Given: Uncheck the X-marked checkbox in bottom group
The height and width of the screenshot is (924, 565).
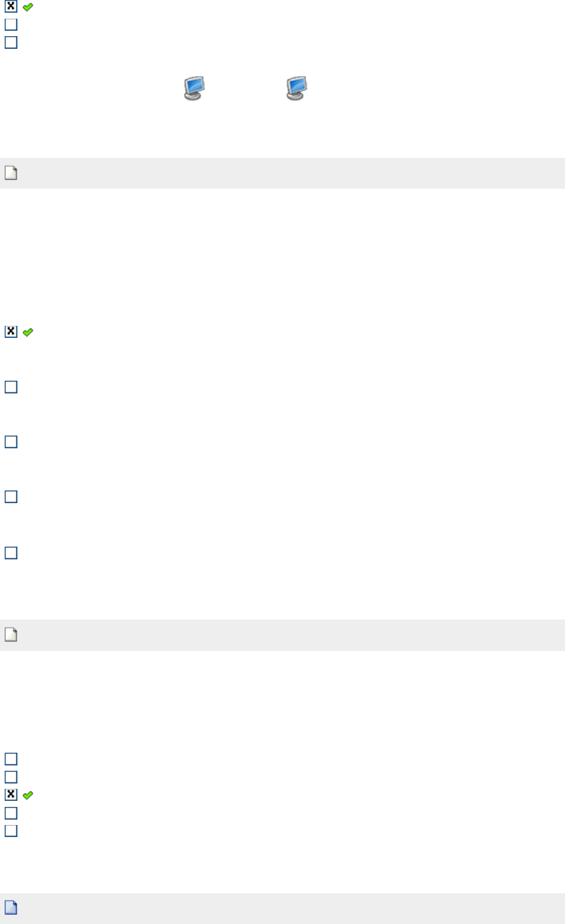Looking at the screenshot, I should pos(11,795).
